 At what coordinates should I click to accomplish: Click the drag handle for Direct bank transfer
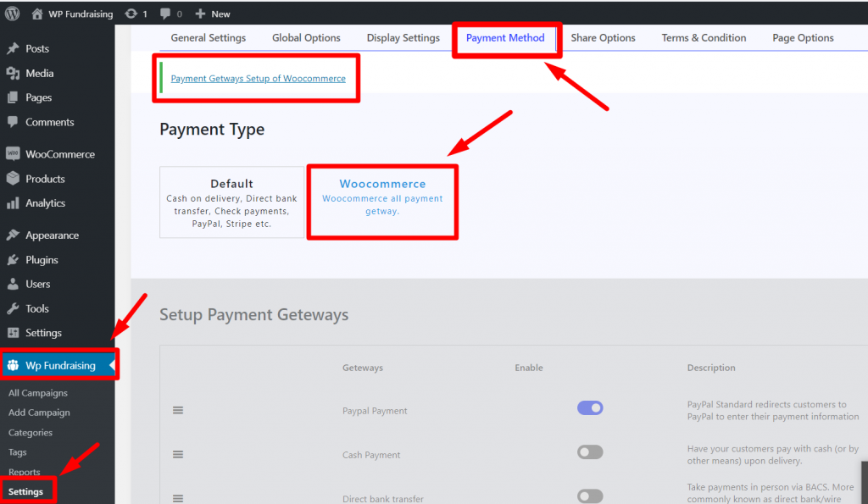(178, 498)
